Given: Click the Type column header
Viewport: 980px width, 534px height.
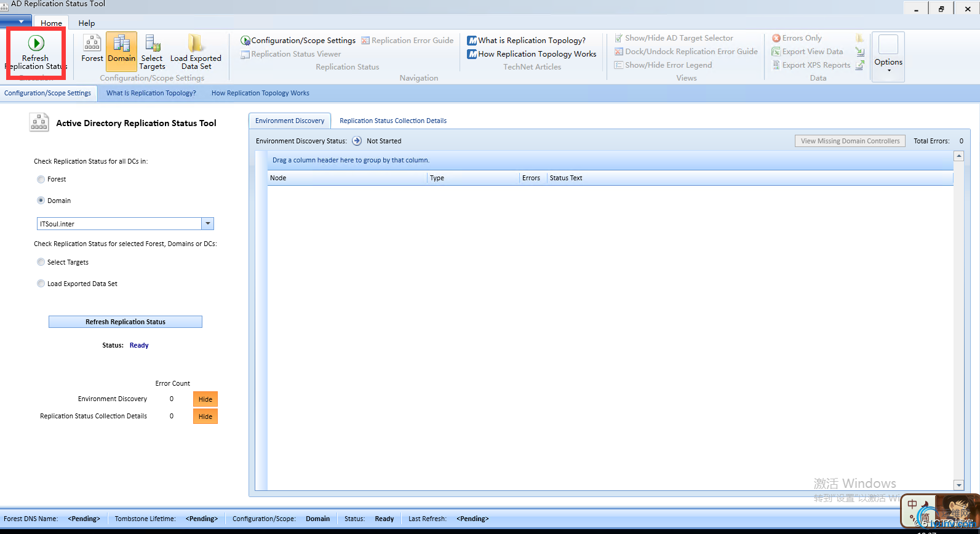Looking at the screenshot, I should coord(473,178).
